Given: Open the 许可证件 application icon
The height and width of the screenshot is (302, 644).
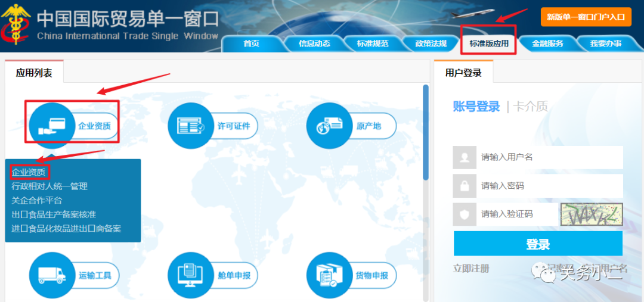Looking at the screenshot, I should pos(191,126).
